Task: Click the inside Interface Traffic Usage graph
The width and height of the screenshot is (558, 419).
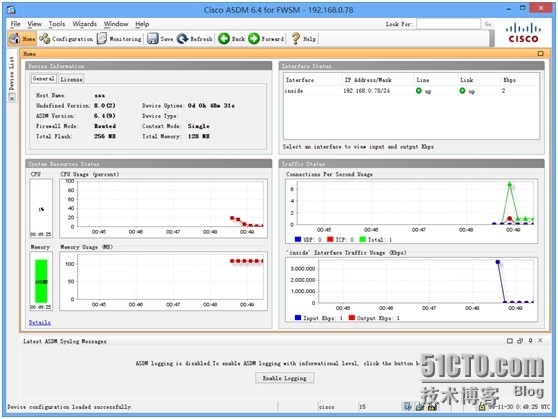Action: click(x=411, y=290)
